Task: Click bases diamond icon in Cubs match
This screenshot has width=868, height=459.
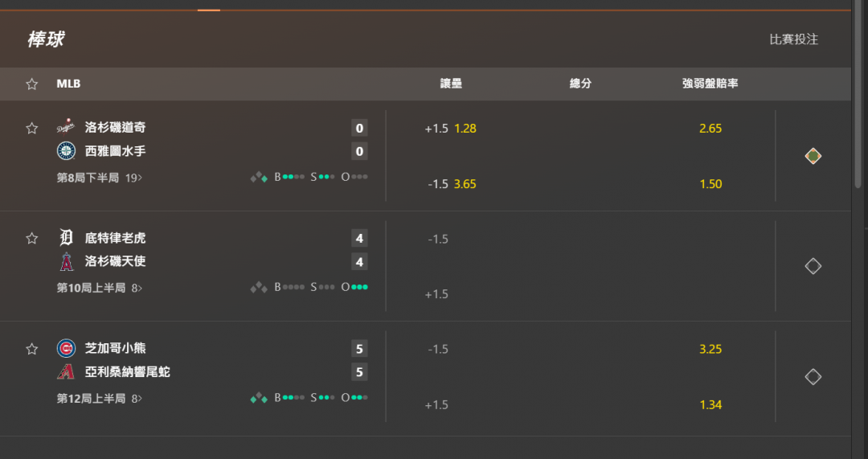Action: pos(259,398)
